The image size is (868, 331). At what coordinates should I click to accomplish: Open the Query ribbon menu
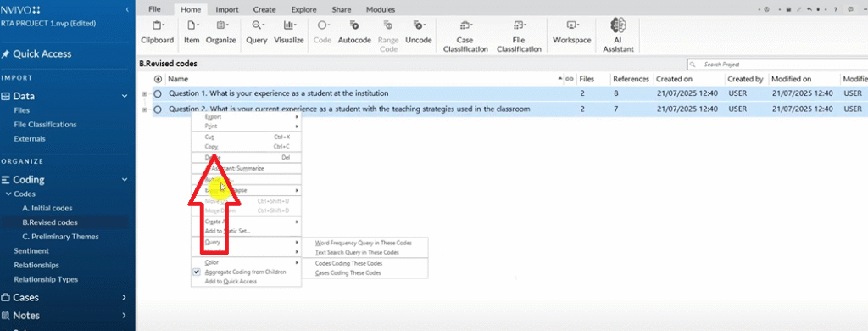(257, 33)
